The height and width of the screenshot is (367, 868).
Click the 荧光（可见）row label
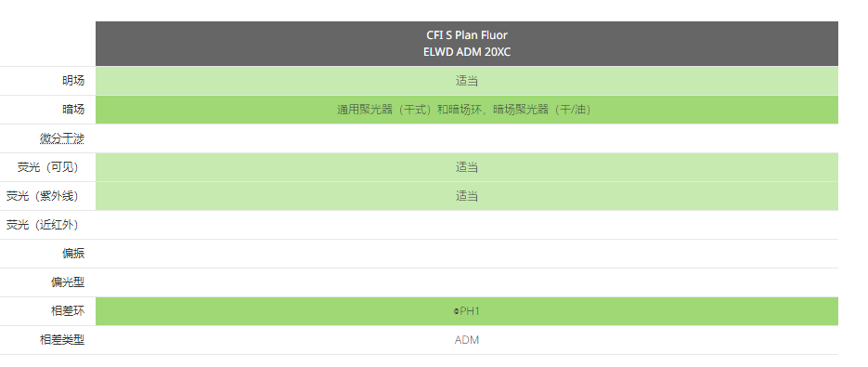(47, 167)
